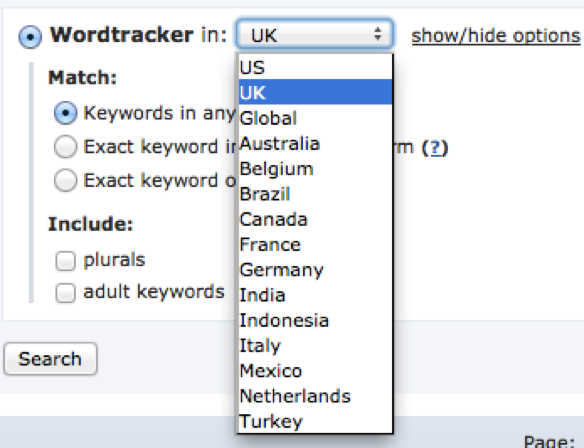This screenshot has height=448, width=584.
Task: Choose Canada in the dropdown list
Action: tap(315, 219)
